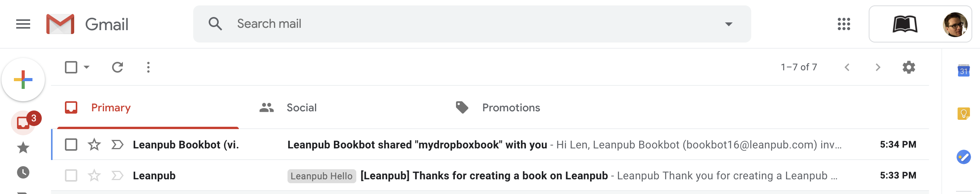Open the Settings gear
The height and width of the screenshot is (194, 980).
click(x=909, y=67)
